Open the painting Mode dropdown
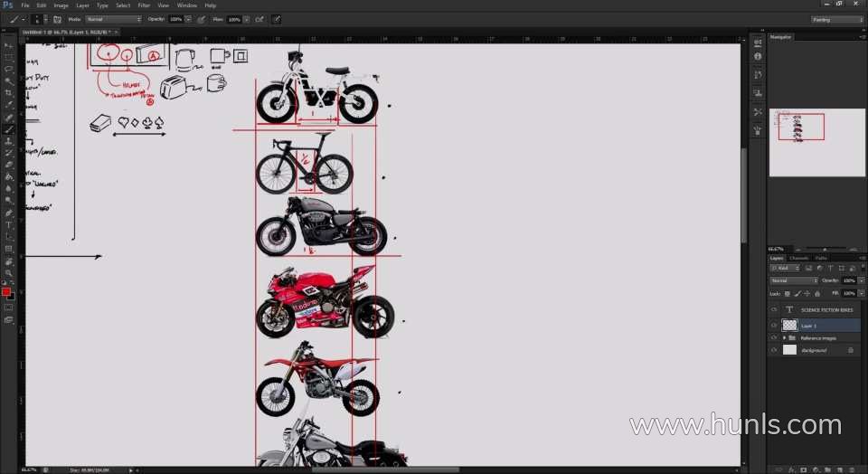Viewport: 868px width, 474px height. tap(114, 19)
